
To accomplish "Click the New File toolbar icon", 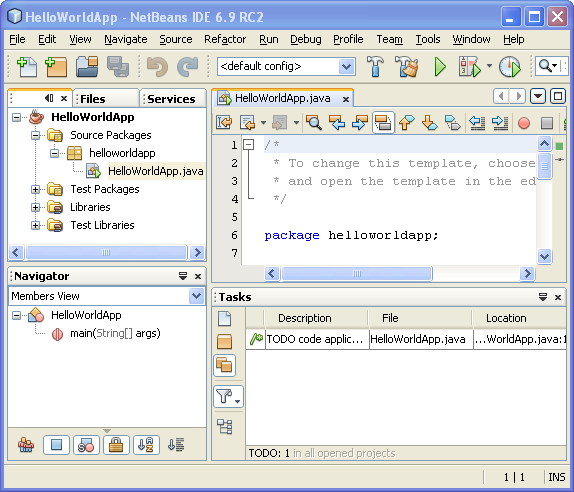I will coord(26,67).
